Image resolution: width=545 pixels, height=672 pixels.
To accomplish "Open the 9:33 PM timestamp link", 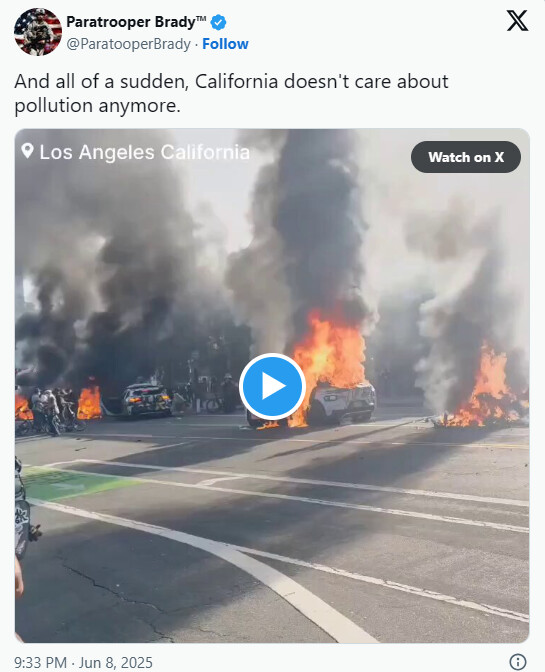I will click(x=41, y=662).
